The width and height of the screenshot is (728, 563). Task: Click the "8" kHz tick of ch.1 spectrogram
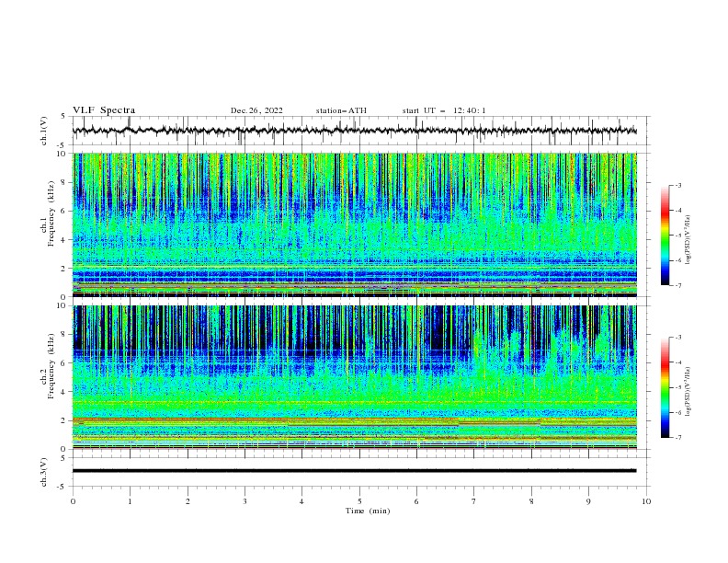63,182
